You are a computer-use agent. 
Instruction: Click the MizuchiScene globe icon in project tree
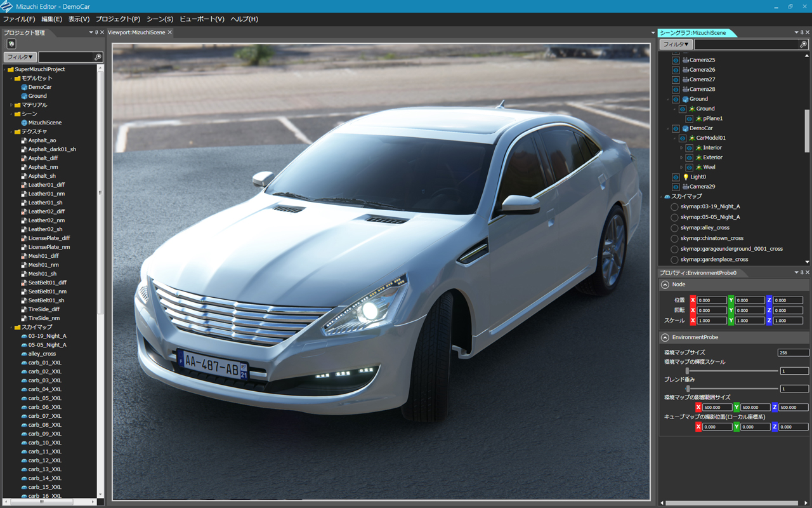pos(24,123)
